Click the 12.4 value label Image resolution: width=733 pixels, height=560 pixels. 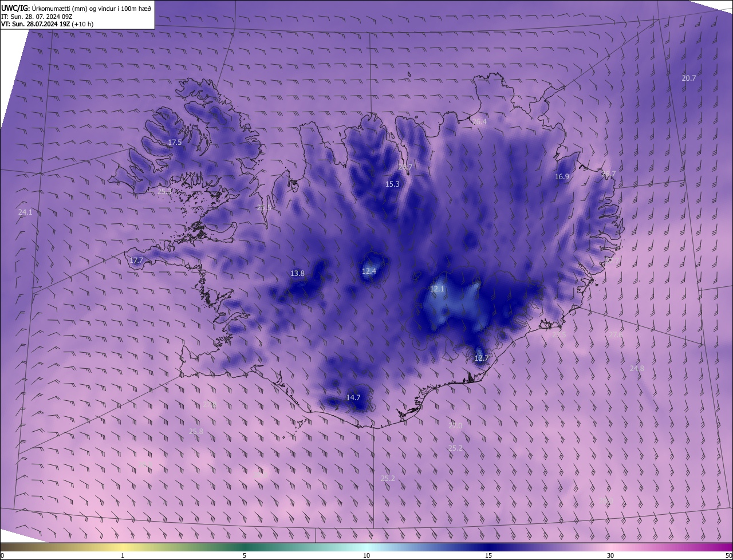pyautogui.click(x=369, y=271)
